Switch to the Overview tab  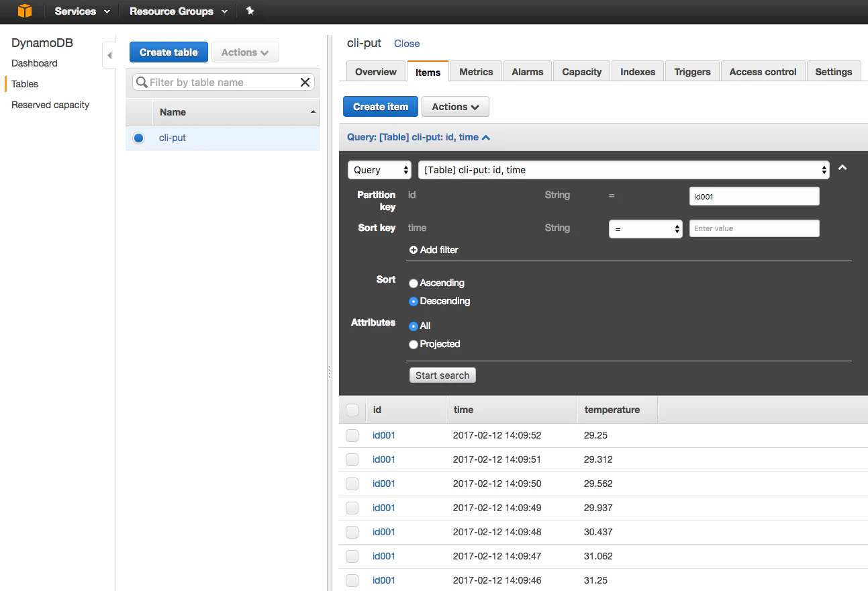click(376, 72)
